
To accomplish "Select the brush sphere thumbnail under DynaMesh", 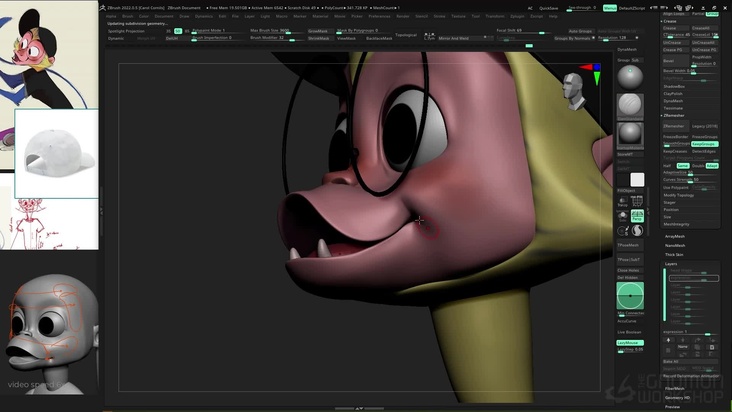I will click(630, 77).
